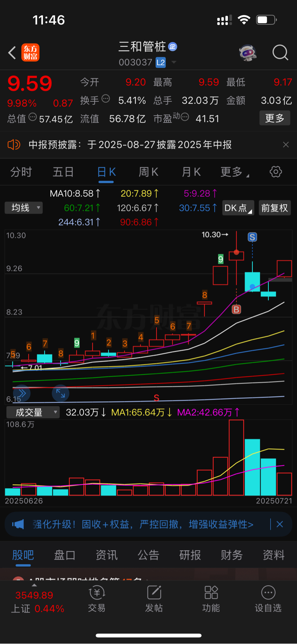Viewport: 297px width, 644px height.
Task: Tap the MA10:8.58 value
Action: (75, 194)
